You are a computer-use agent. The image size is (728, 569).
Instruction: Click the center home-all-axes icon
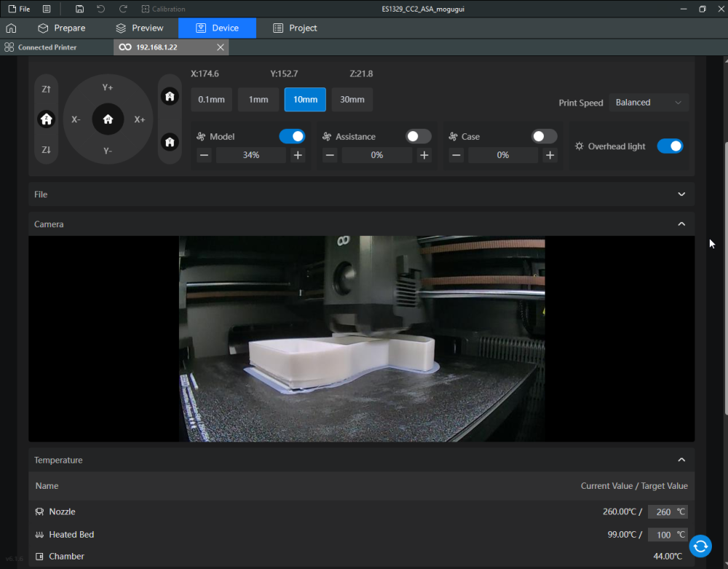(x=108, y=119)
